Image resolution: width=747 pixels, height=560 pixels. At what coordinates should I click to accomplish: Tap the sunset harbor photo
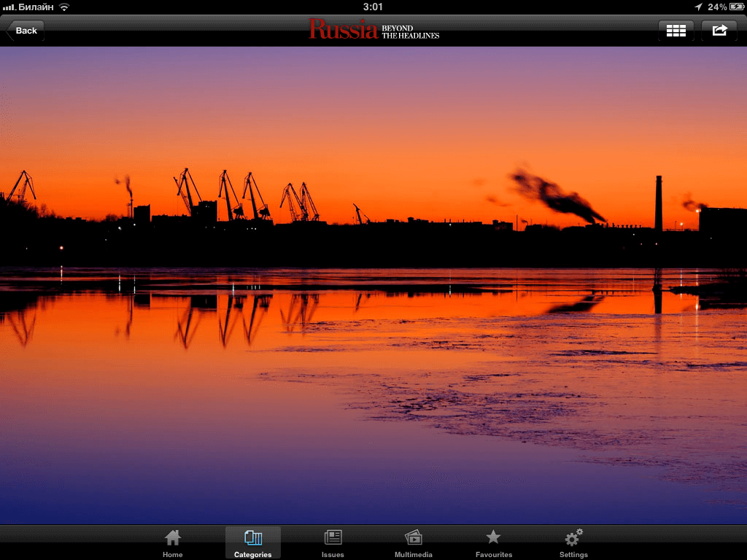(373, 285)
